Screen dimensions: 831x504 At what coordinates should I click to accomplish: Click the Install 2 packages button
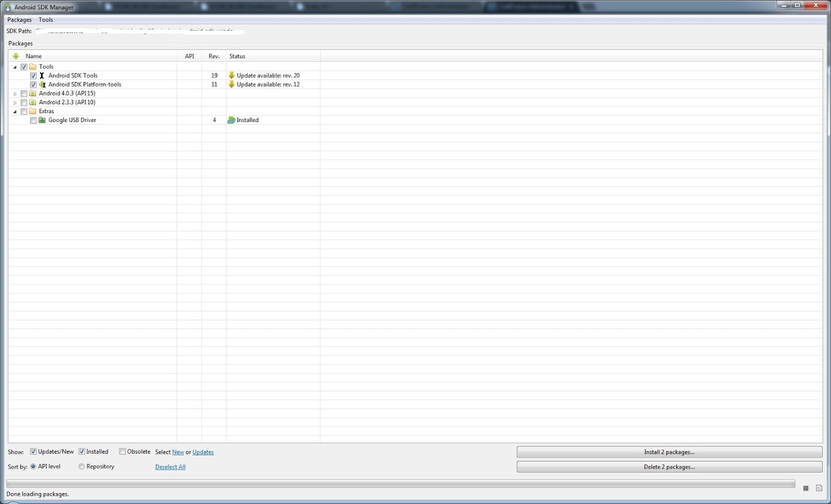669,452
